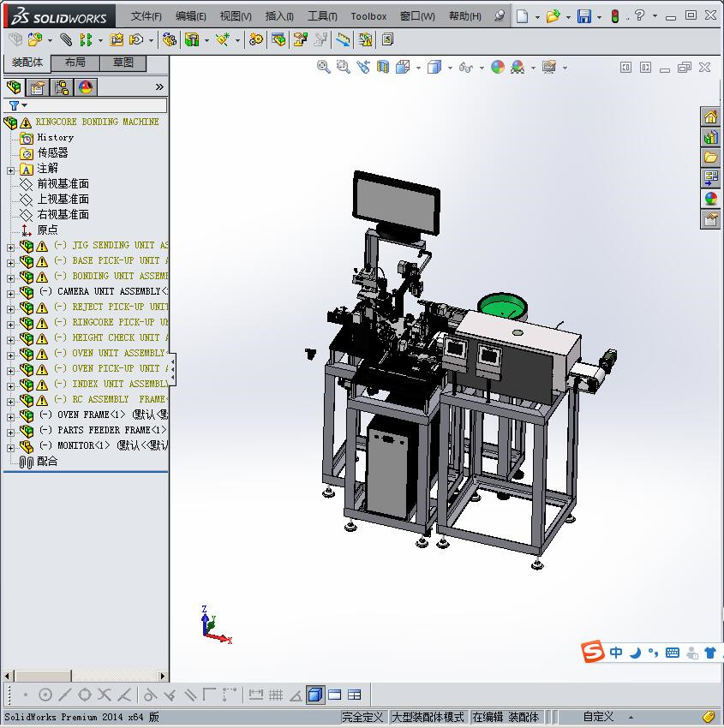The height and width of the screenshot is (728, 724).
Task: Open the Section View tool
Action: [x=383, y=68]
